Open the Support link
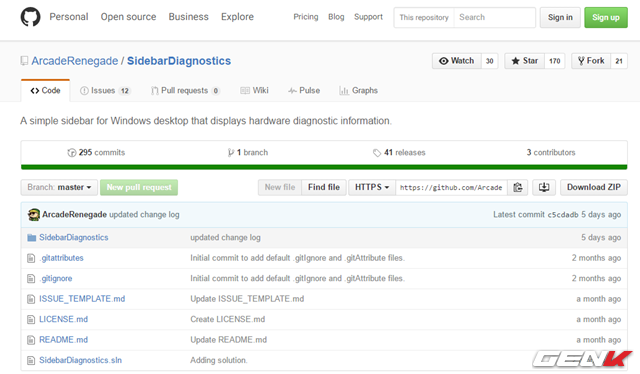The height and width of the screenshot is (374, 640). (x=368, y=17)
